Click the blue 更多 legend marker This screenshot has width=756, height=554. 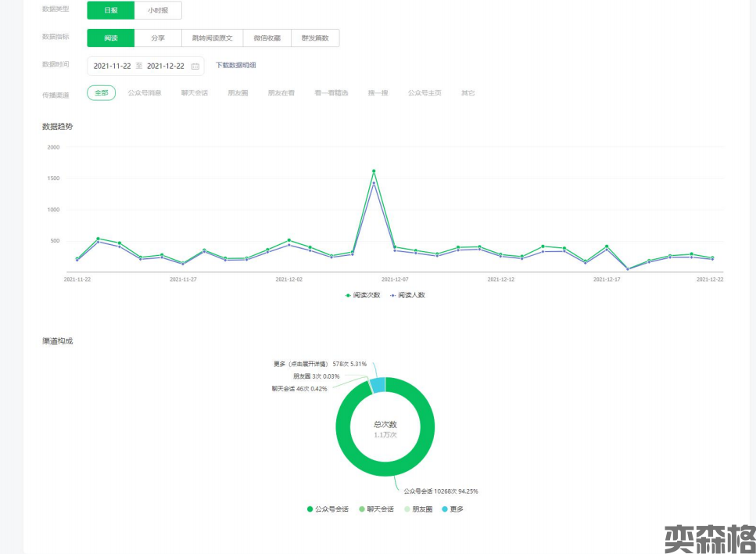(445, 509)
